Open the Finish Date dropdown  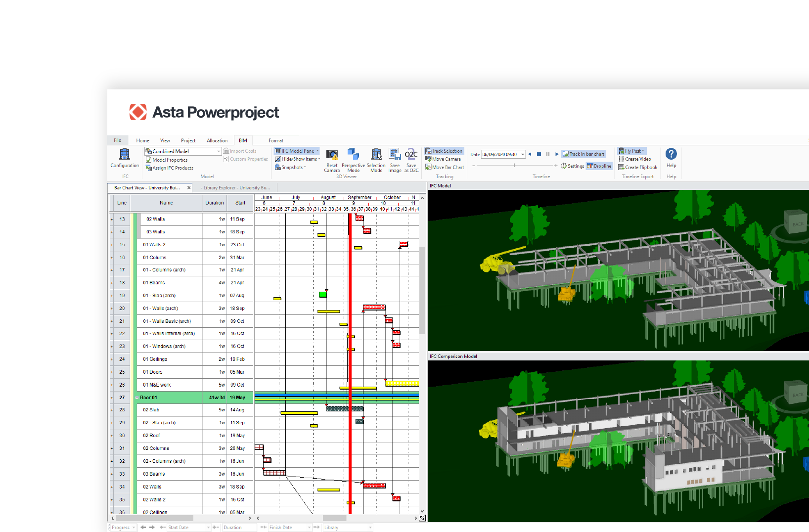click(310, 528)
